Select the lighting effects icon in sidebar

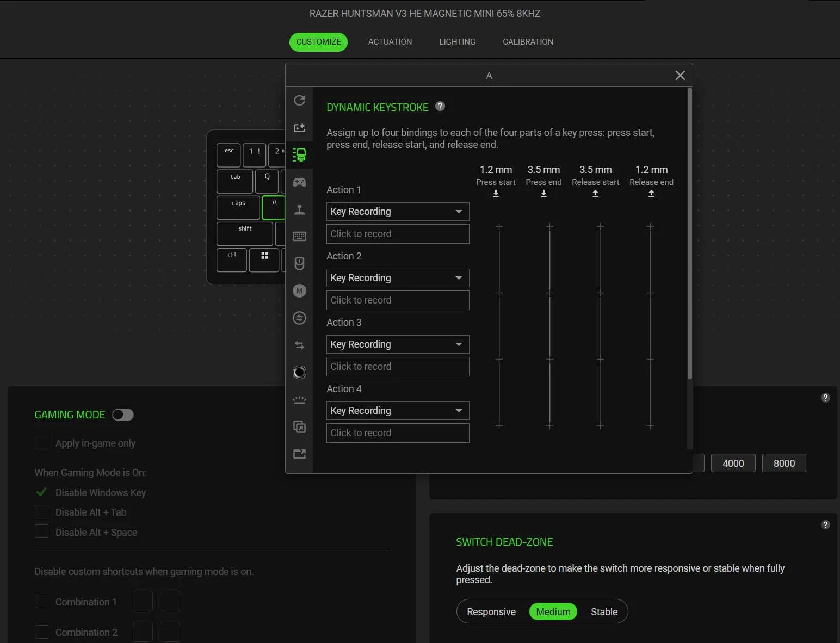[299, 400]
